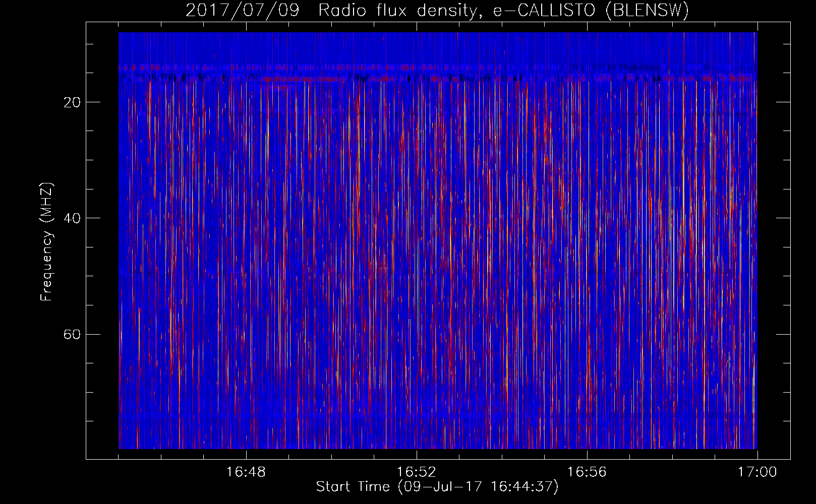Click the 20 MHz frequency tick label
This screenshot has width=816, height=504.
pos(72,102)
